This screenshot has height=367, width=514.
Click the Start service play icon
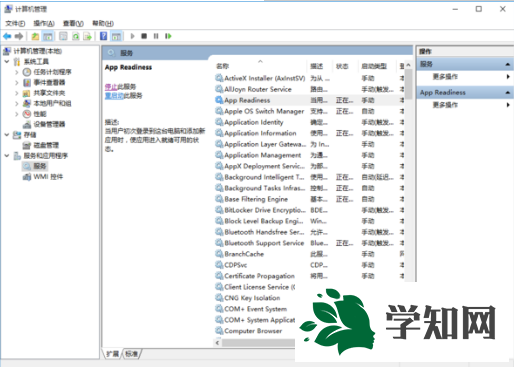(x=132, y=36)
